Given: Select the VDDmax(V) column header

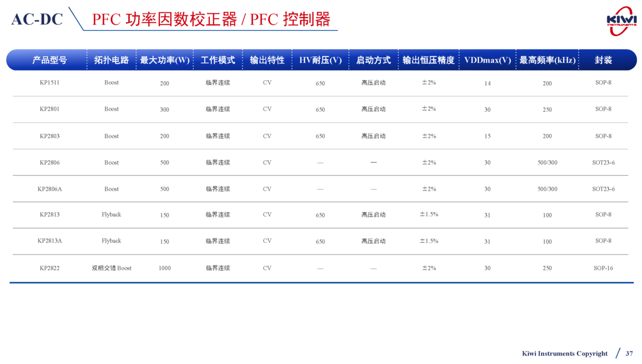Looking at the screenshot, I should click(487, 60).
